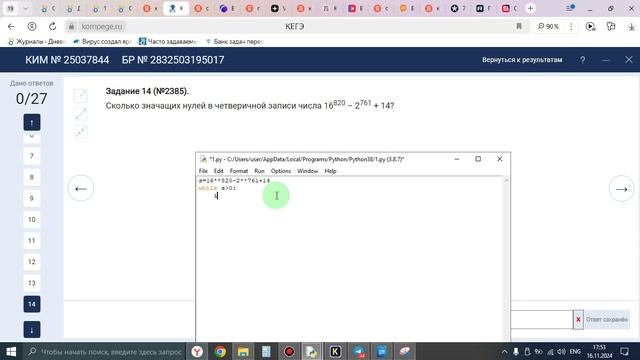Open the Часто задаваемые bookmark
Image resolution: width=640 pixels, height=360 pixels.
168,41
